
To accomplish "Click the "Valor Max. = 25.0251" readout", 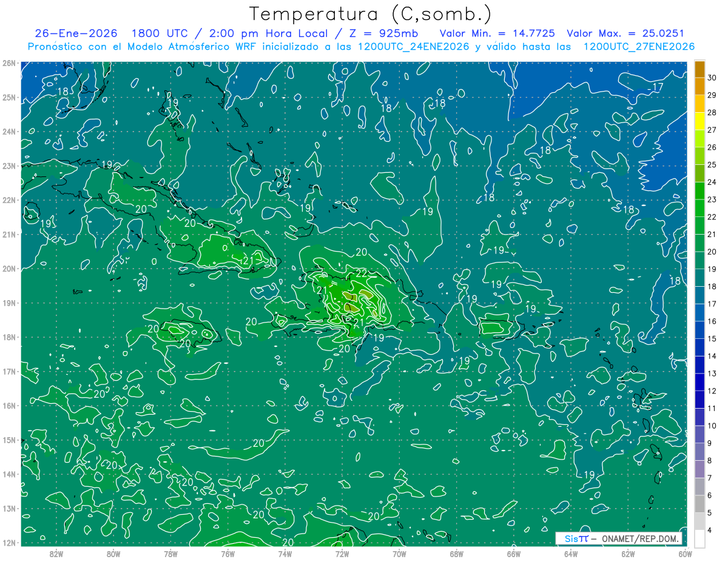I will pos(625,33).
